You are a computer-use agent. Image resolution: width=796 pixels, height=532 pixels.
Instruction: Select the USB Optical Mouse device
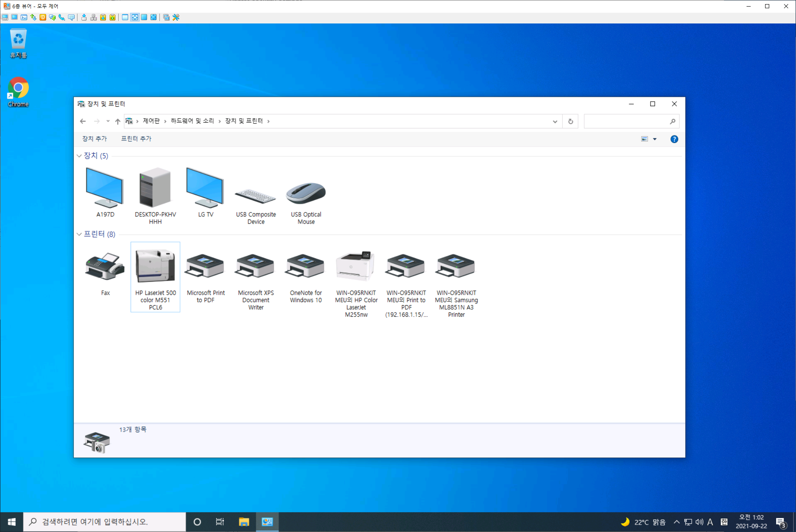pyautogui.click(x=306, y=194)
